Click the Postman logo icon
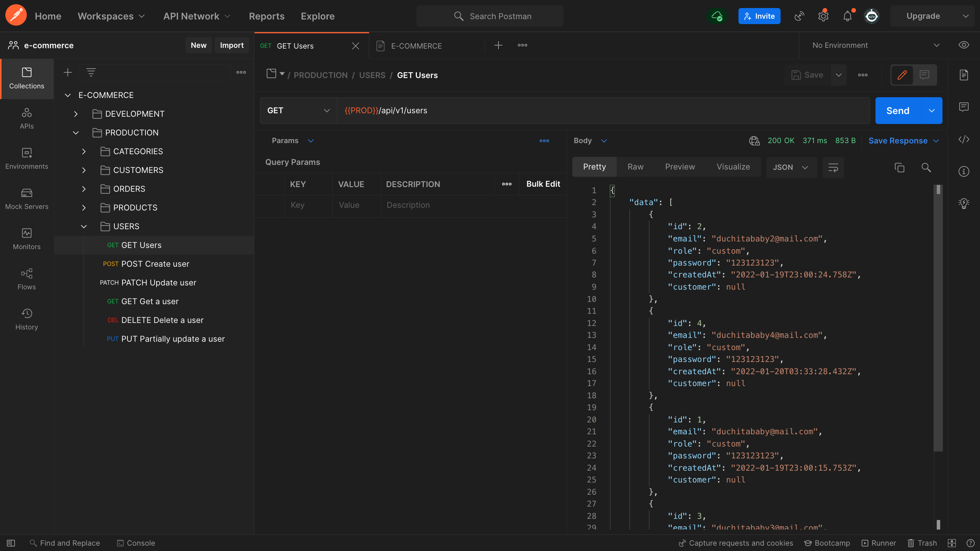Image resolution: width=980 pixels, height=551 pixels. (16, 16)
